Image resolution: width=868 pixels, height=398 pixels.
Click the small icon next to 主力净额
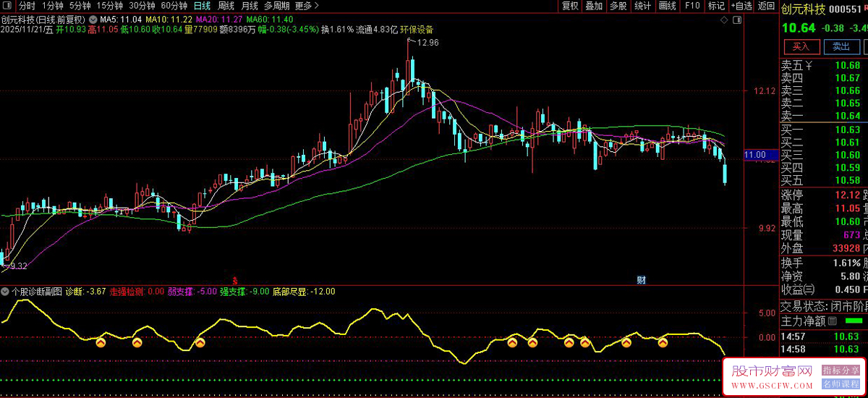(x=833, y=321)
